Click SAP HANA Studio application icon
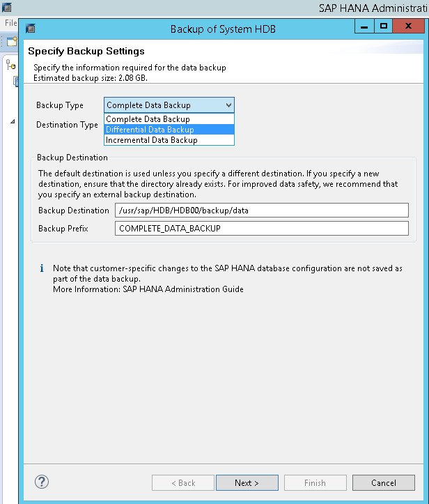The width and height of the screenshot is (429, 504). coord(7,7)
